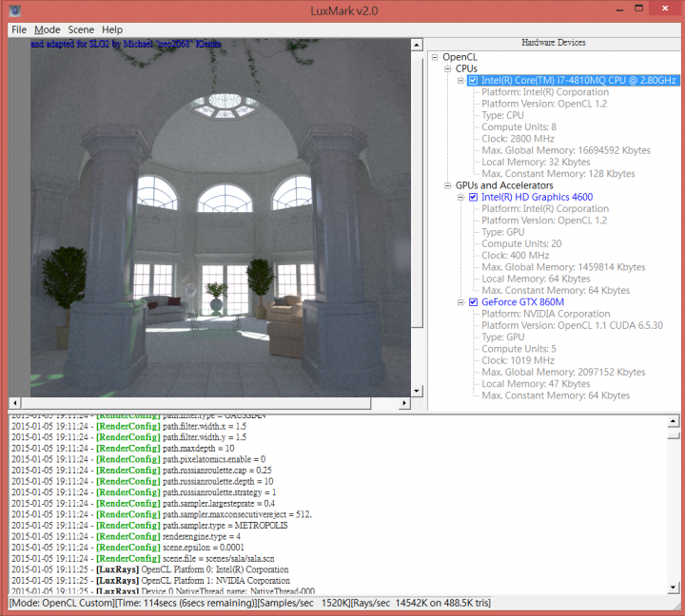Click log line 'path.russianroulette.cap = 0.25'

pyautogui.click(x=217, y=471)
